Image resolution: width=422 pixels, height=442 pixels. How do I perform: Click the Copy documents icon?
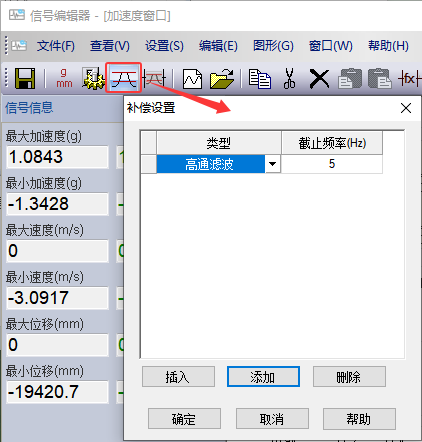click(260, 79)
